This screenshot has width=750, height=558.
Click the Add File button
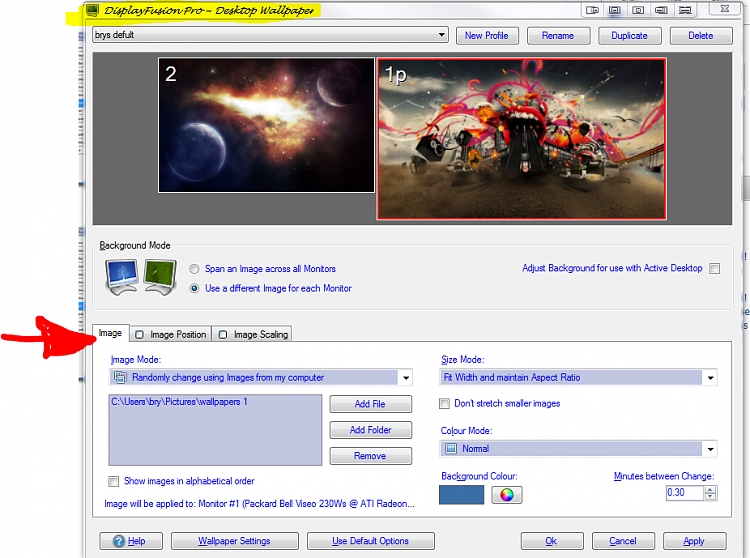tap(370, 404)
